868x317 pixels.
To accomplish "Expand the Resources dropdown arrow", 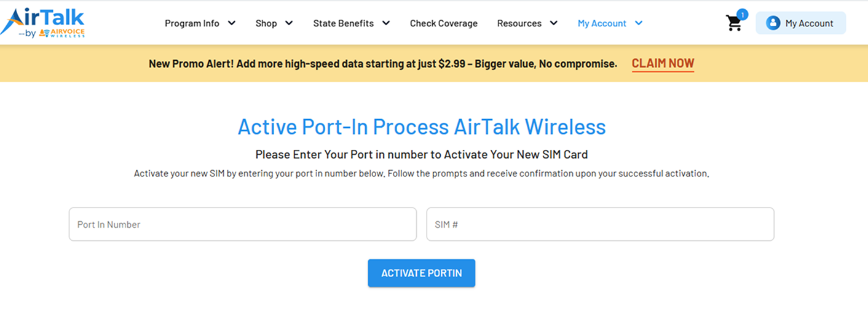I will (554, 23).
